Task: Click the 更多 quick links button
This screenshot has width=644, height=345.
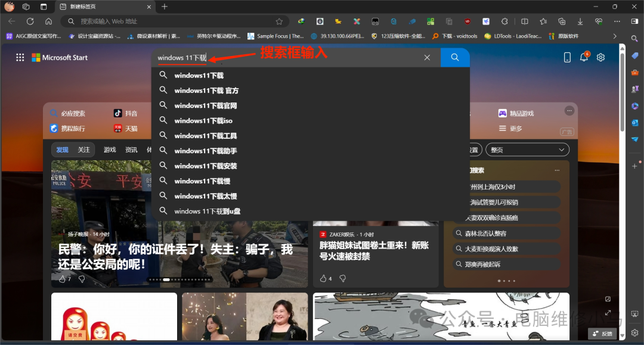Action: pyautogui.click(x=510, y=128)
